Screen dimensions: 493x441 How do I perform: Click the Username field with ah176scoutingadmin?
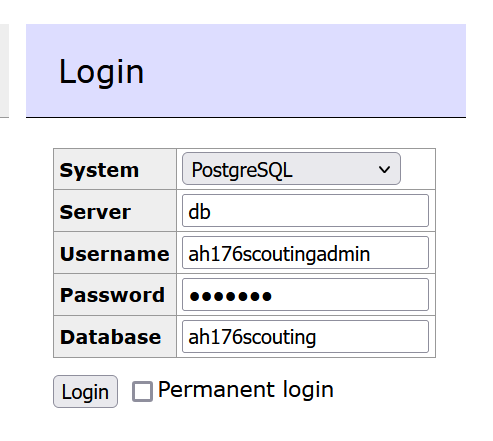[x=305, y=253]
